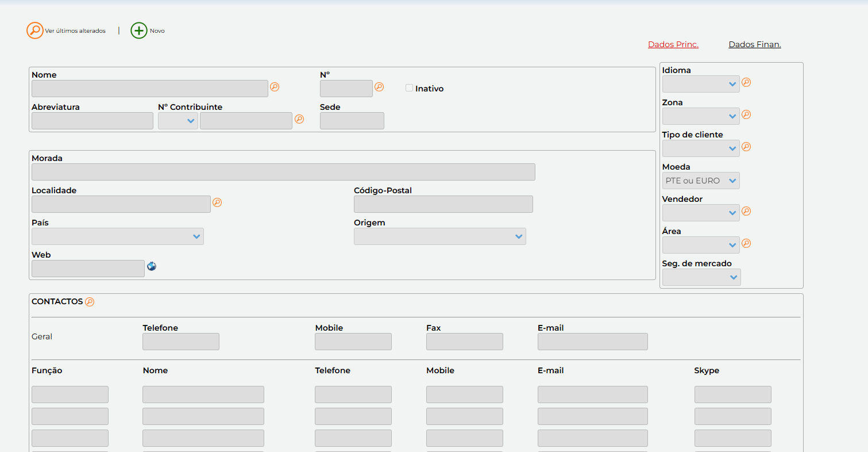Screen dimensions: 868x452
Task: Focus the first contact row Mobile field
Action: pos(465,394)
